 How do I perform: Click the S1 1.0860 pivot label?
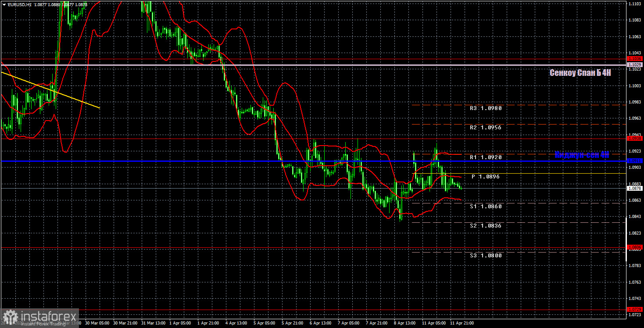pos(486,206)
